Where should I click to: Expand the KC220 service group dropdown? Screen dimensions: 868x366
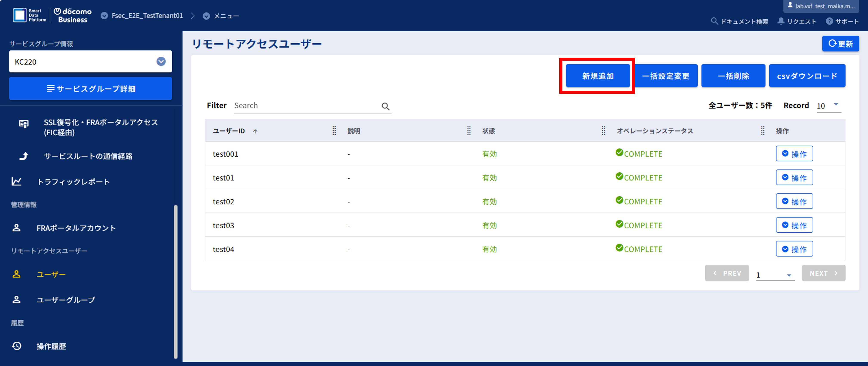(161, 61)
